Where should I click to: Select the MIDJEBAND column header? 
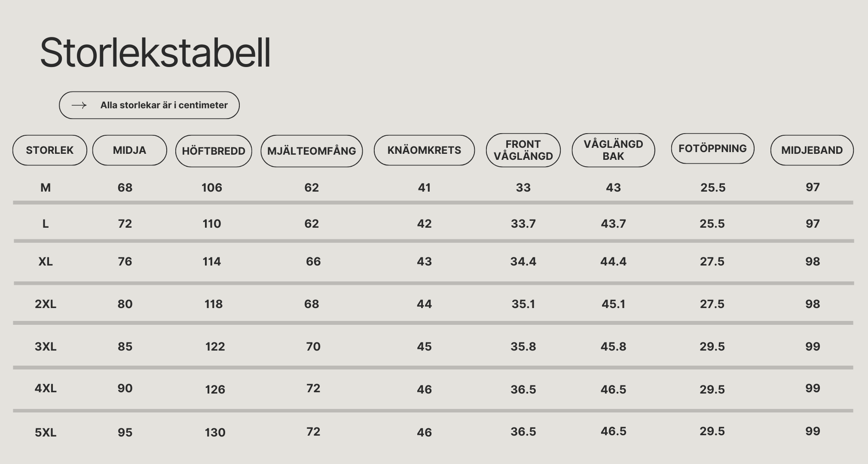tap(812, 150)
